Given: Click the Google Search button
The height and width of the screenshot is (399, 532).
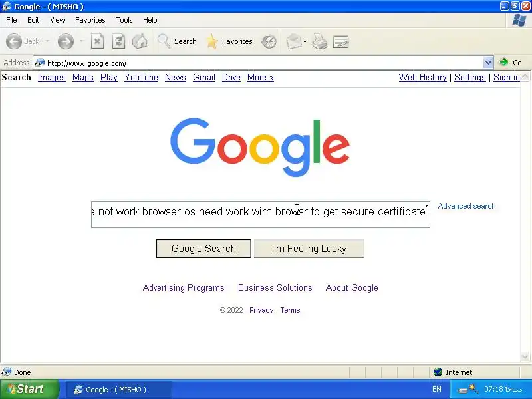Looking at the screenshot, I should [203, 249].
